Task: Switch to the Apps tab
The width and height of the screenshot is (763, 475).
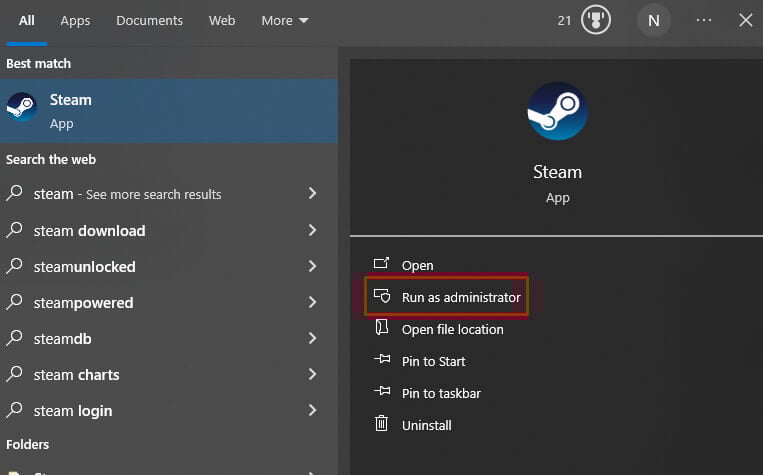Action: pos(75,20)
